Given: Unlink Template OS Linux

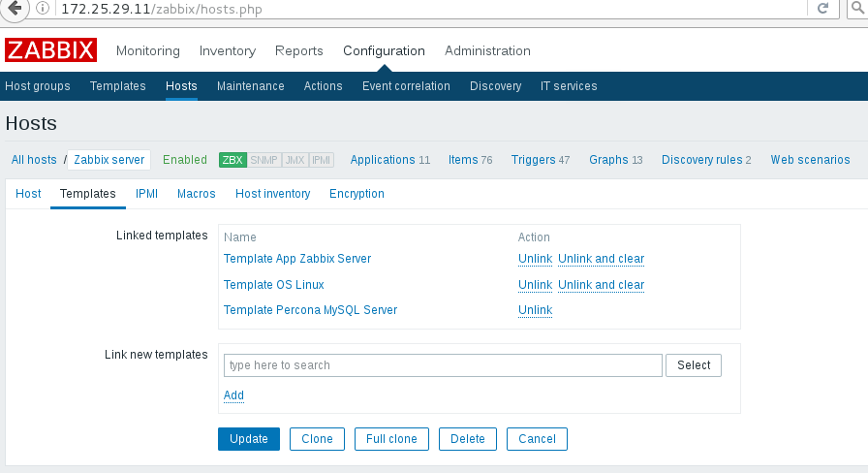Looking at the screenshot, I should click(536, 285).
